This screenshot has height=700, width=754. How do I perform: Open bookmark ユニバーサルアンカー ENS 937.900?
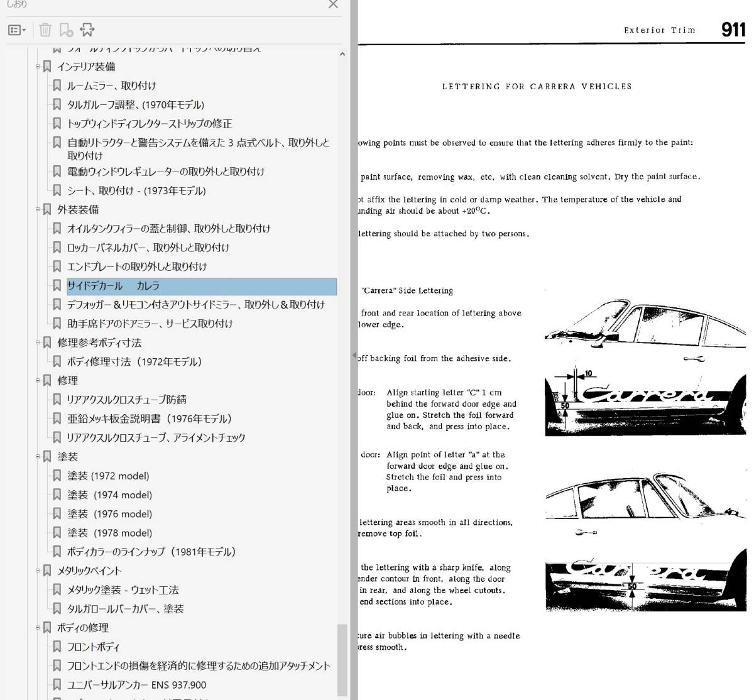pyautogui.click(x=136, y=685)
